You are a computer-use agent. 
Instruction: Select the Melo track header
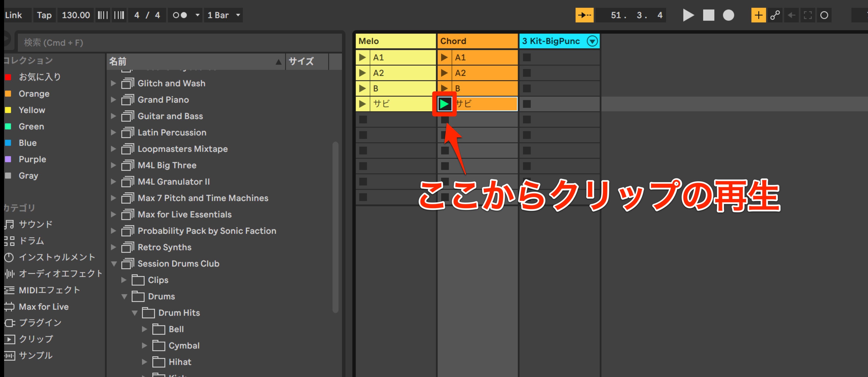396,41
